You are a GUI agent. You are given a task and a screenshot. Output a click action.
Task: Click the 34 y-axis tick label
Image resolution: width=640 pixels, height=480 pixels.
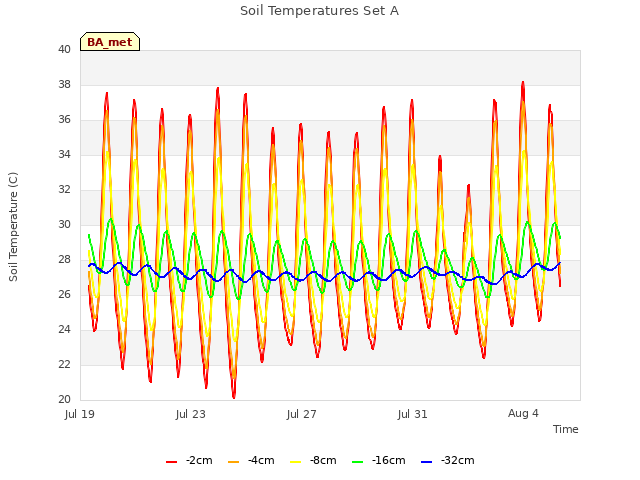pyautogui.click(x=64, y=155)
